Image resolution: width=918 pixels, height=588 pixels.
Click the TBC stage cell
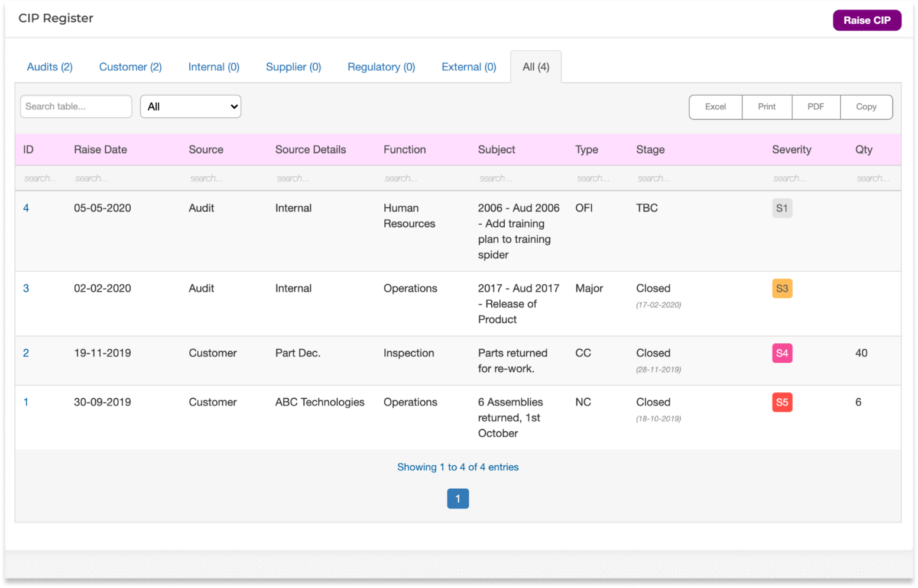coord(647,208)
